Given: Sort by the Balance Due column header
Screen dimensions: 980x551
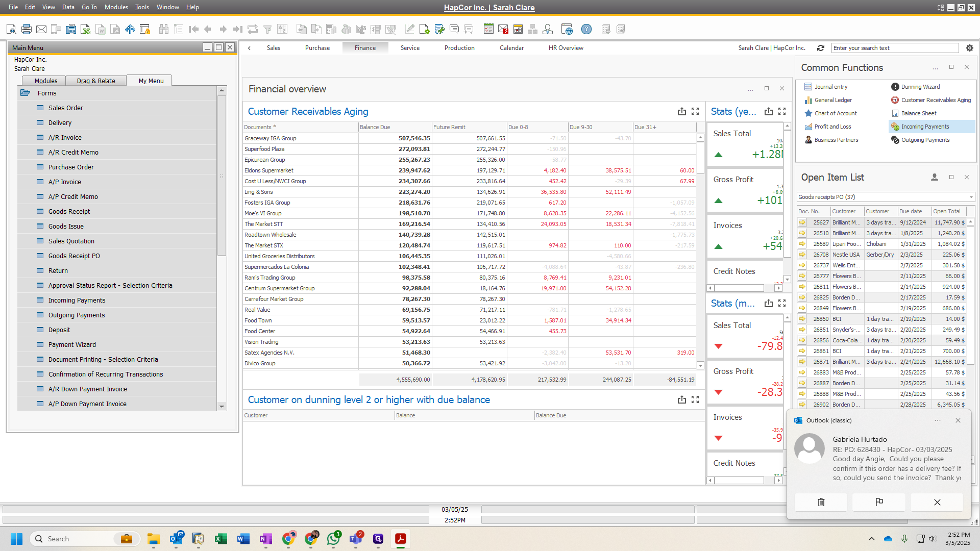Looking at the screenshot, I should coord(394,127).
